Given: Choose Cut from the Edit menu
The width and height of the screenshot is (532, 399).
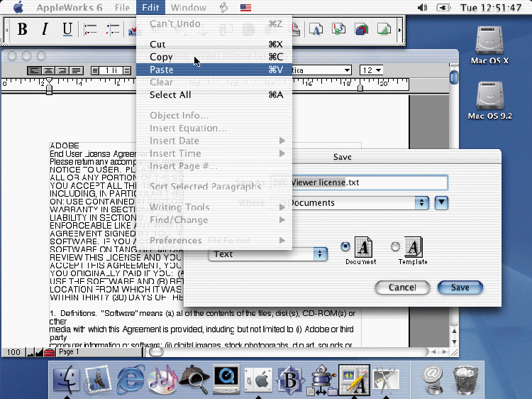Looking at the screenshot, I should pyautogui.click(x=214, y=45).
